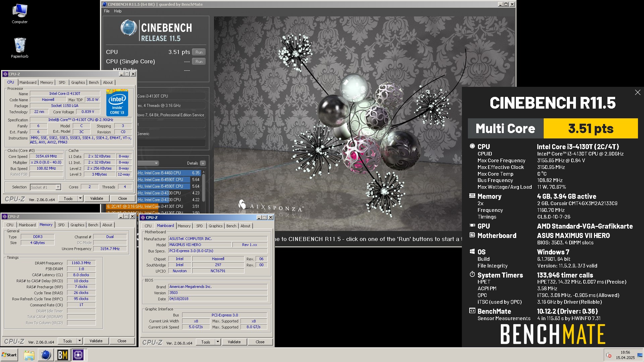
Task: Open the Memory tab in the CPU-Z Mainboard-tab window
Action: coord(184,226)
